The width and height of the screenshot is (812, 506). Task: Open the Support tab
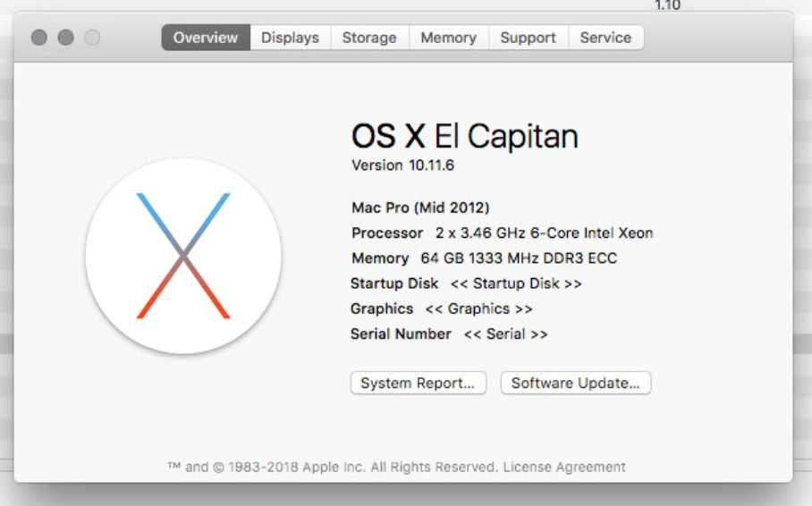tap(529, 38)
